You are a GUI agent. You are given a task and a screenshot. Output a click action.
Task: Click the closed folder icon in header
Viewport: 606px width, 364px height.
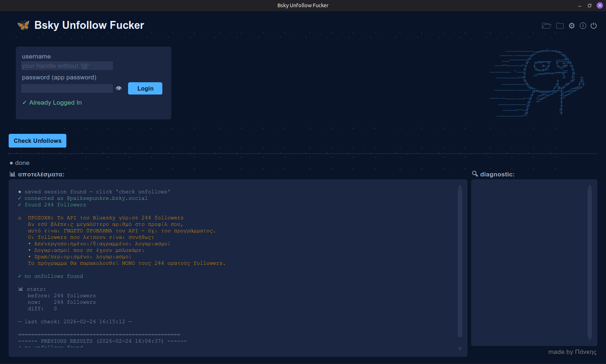coord(560,26)
